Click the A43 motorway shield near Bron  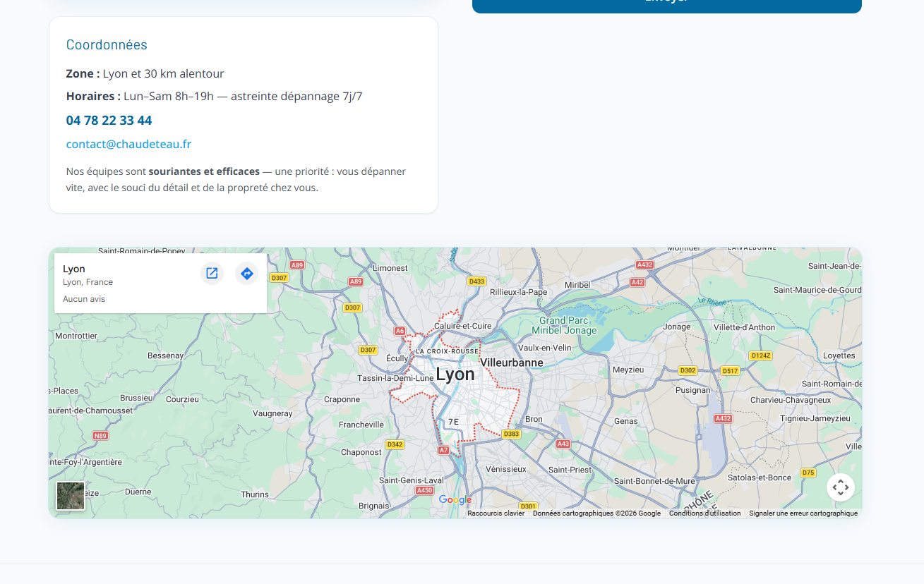[x=563, y=444]
